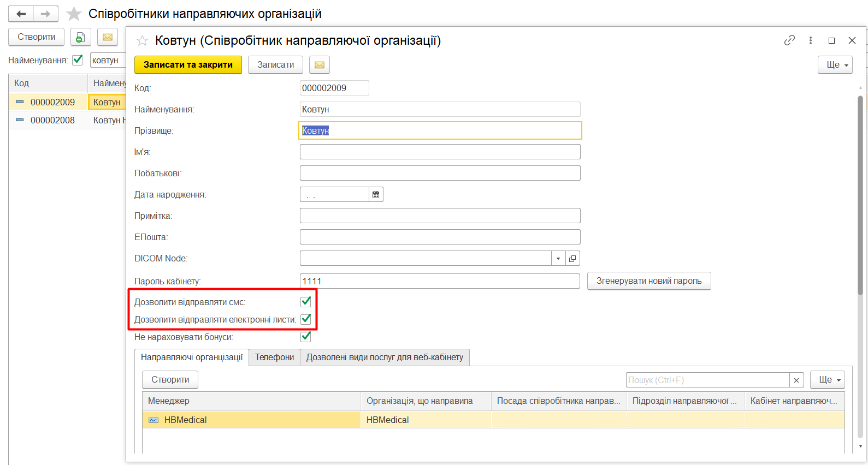The width and height of the screenshot is (868, 465).
Task: Click the envelope icon next to Записати
Action: click(320, 65)
